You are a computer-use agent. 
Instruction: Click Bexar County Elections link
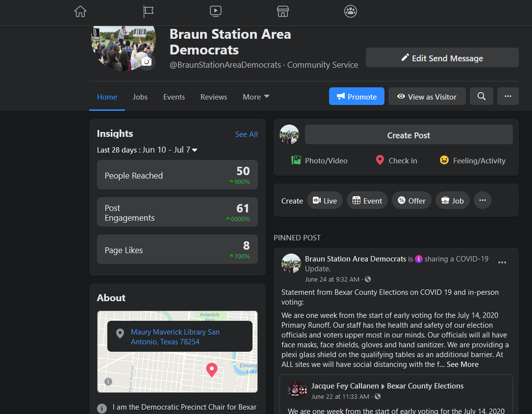(425, 386)
